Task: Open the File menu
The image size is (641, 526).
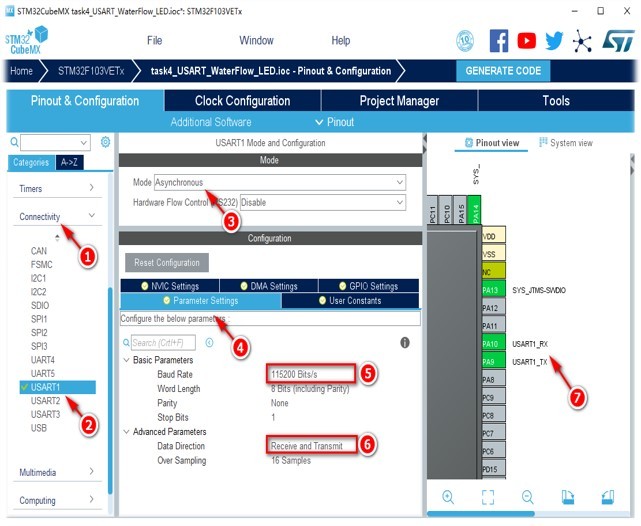Action: [x=155, y=40]
